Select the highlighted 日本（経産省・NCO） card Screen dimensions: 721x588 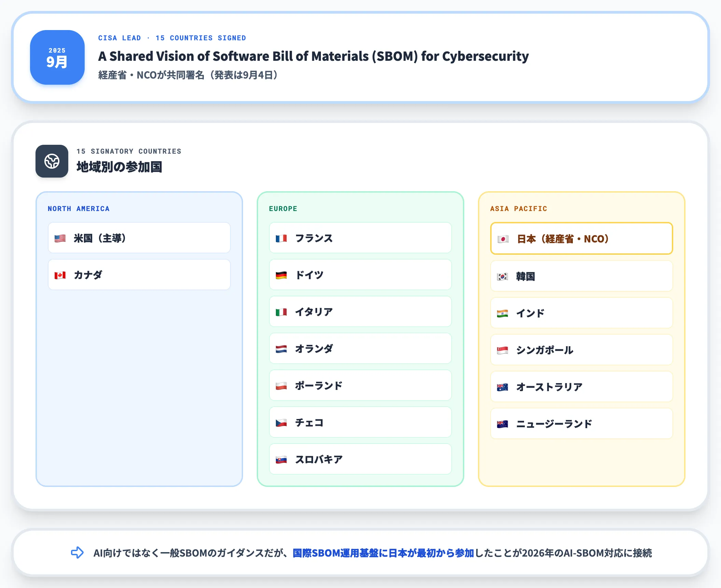coord(582,238)
